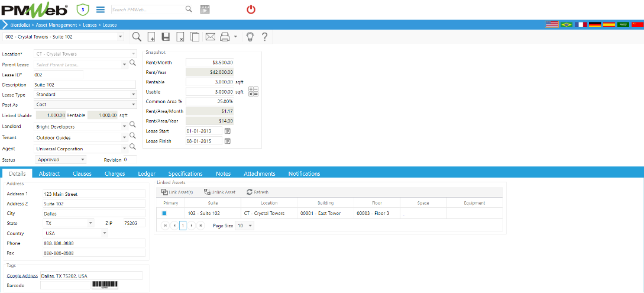Open the Post As dropdown
This screenshot has width=644, height=293.
[134, 104]
